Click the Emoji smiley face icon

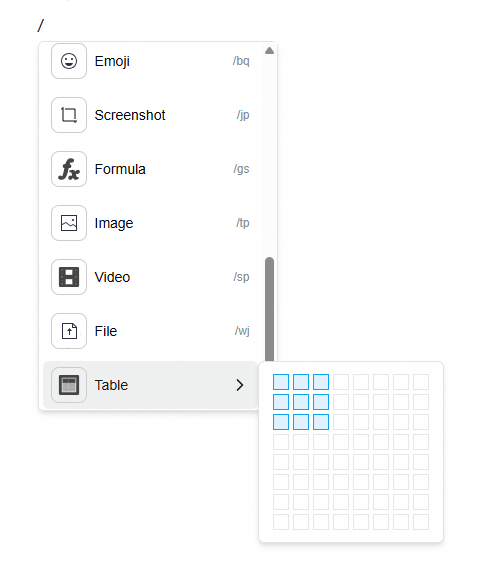(69, 61)
